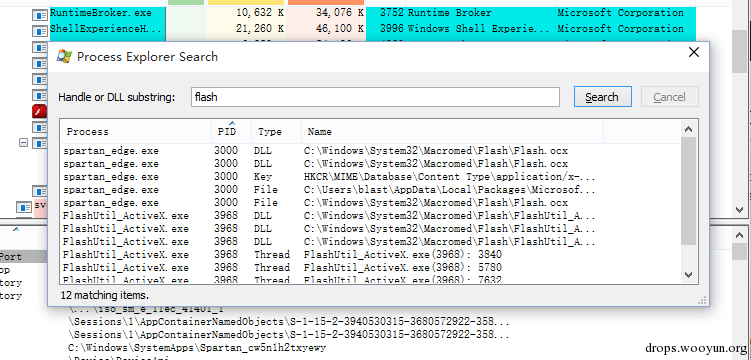Select the spartan_edge.exe Key result row
This screenshot has height=360, width=751.
coord(370,177)
